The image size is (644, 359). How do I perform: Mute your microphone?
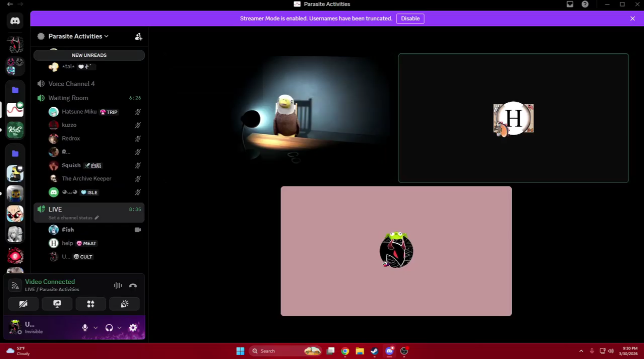pos(85,328)
